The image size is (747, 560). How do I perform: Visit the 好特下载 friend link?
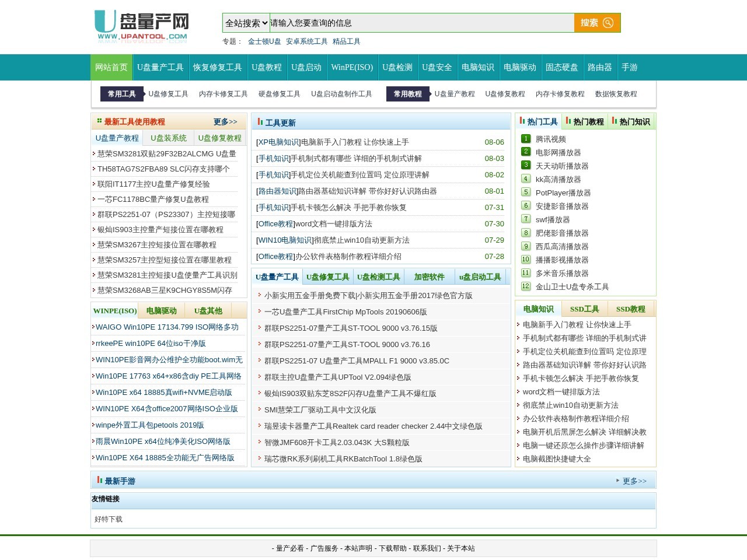[x=107, y=519]
